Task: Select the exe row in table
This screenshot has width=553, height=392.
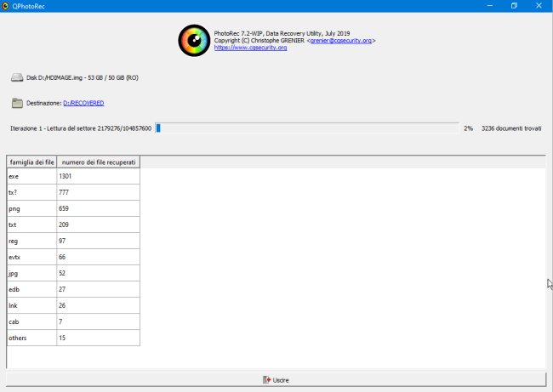Action: pos(73,176)
